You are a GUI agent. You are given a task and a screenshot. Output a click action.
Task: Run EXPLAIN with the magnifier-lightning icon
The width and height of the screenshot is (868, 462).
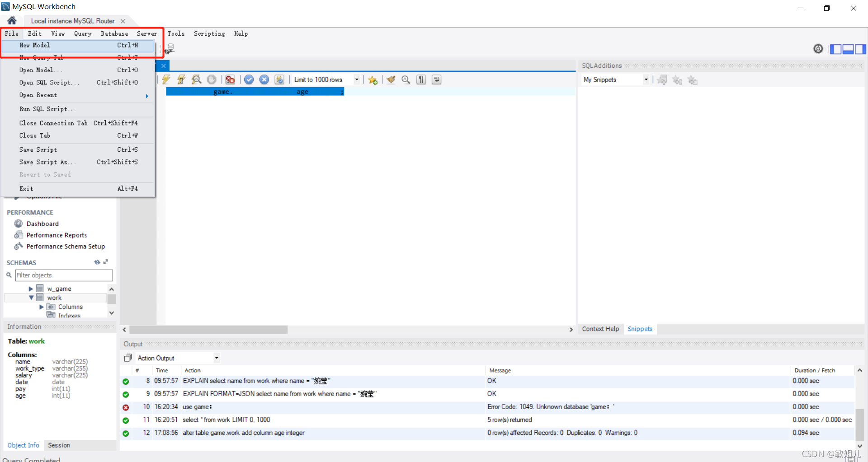[196, 79]
